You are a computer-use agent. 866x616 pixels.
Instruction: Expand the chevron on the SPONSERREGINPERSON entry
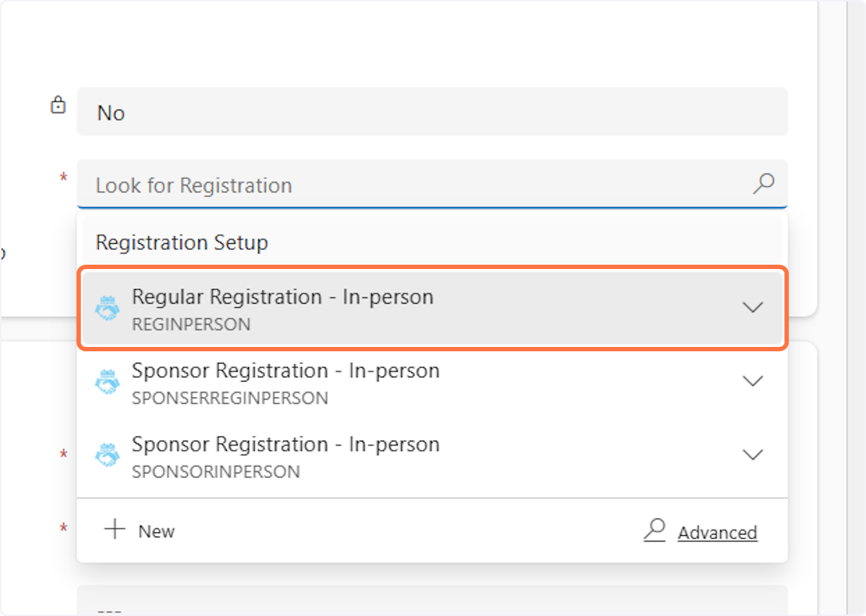click(753, 381)
